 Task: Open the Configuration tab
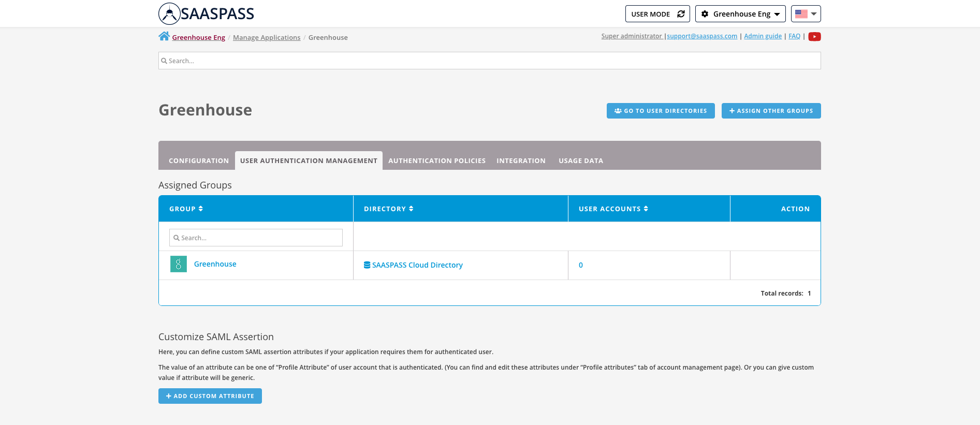[199, 160]
